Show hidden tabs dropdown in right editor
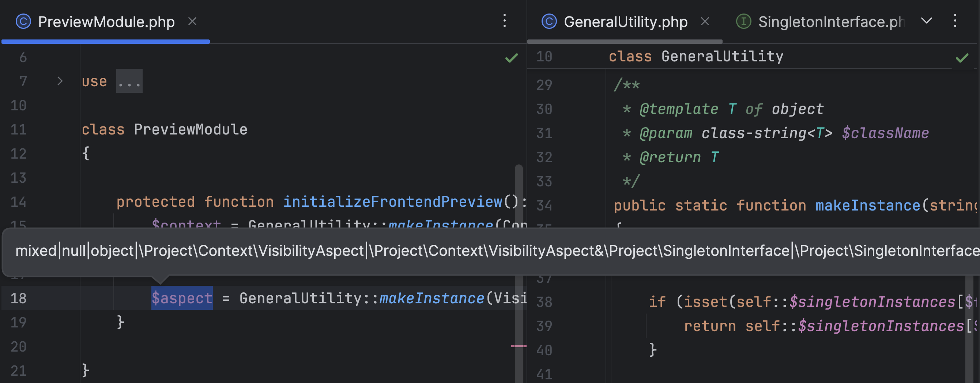Image resolution: width=980 pixels, height=383 pixels. tap(927, 20)
